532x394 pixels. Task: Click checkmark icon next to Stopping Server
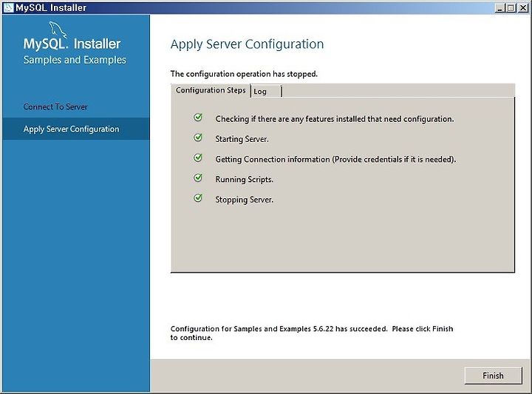click(x=198, y=198)
